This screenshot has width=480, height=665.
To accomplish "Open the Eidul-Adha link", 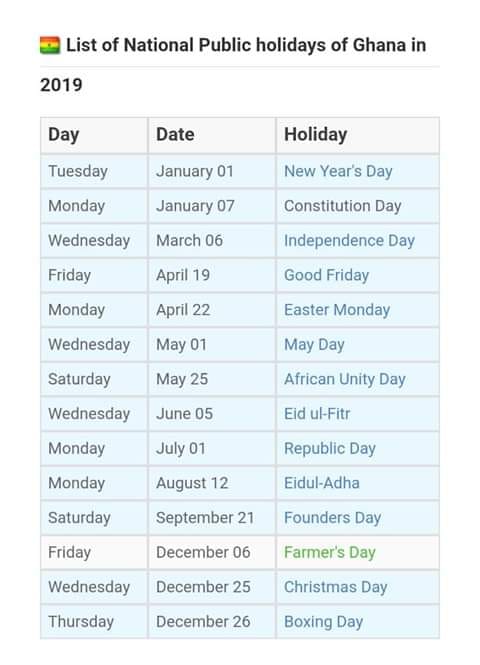I will pyautogui.click(x=322, y=483).
